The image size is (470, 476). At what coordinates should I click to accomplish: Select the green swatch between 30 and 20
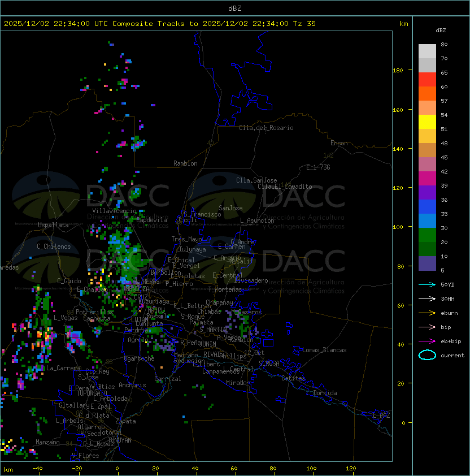click(427, 235)
